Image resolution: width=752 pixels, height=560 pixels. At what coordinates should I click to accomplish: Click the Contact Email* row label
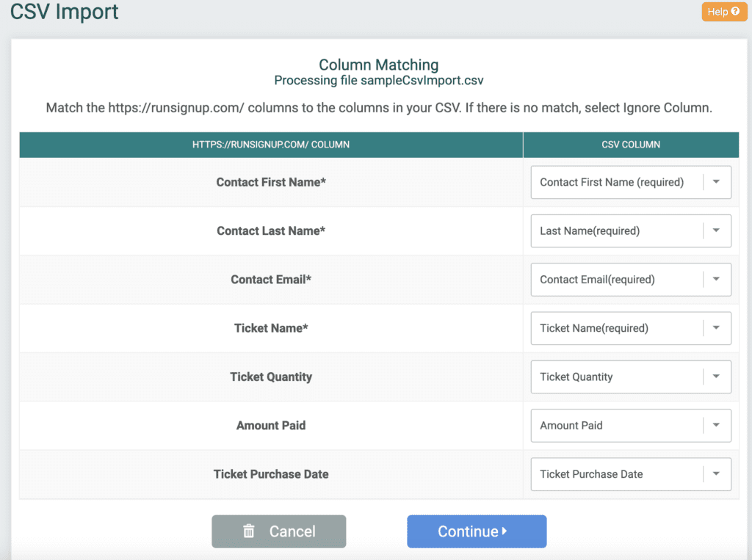pos(271,280)
